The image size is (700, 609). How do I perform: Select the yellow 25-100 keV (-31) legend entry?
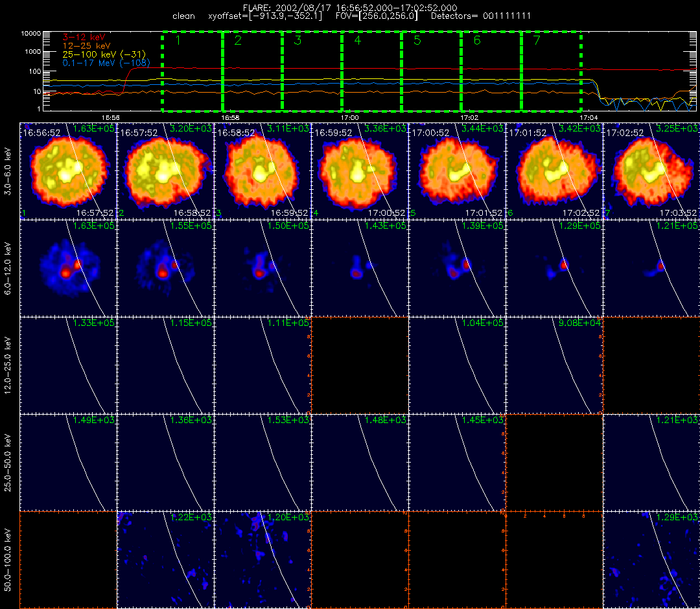pyautogui.click(x=104, y=54)
